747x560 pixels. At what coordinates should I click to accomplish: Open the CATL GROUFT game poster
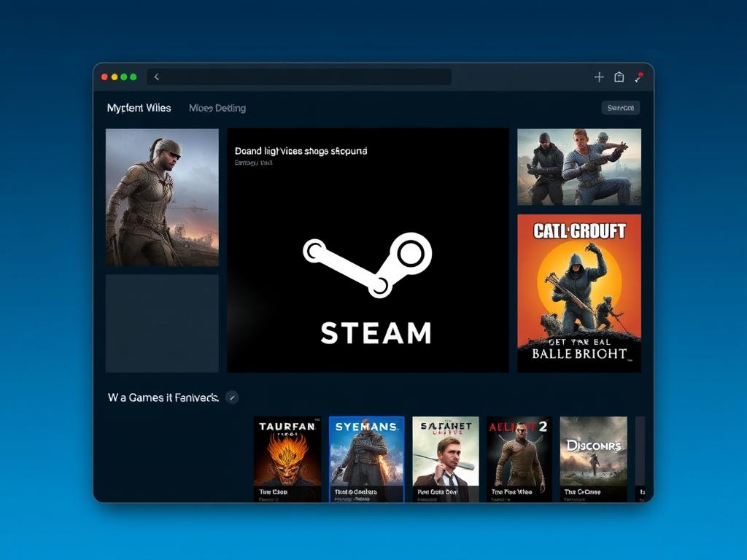point(579,293)
